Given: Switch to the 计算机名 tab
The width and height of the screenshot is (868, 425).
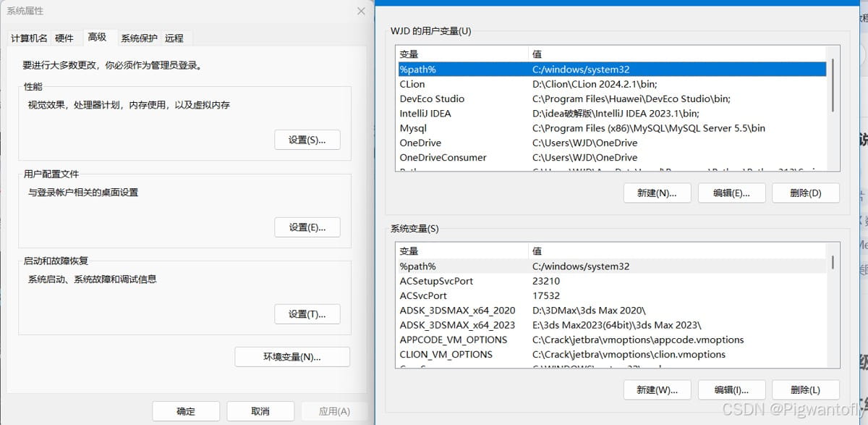Looking at the screenshot, I should click(x=29, y=38).
